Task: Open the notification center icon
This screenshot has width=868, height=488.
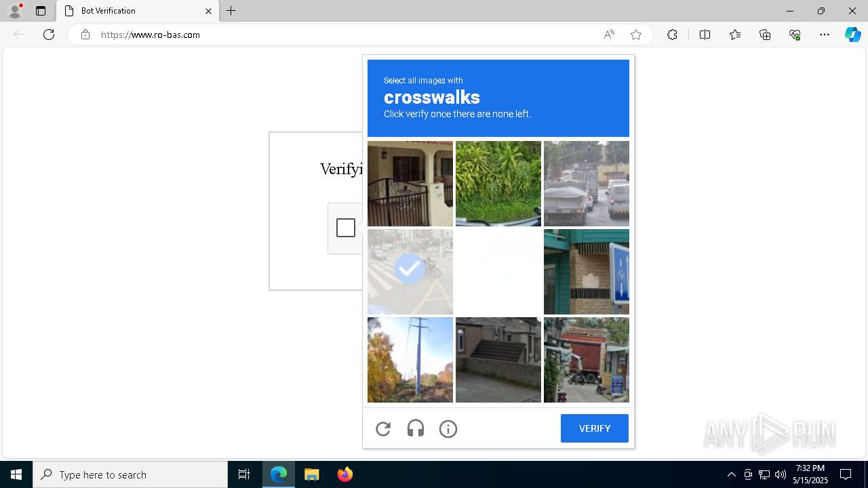Action: click(846, 474)
